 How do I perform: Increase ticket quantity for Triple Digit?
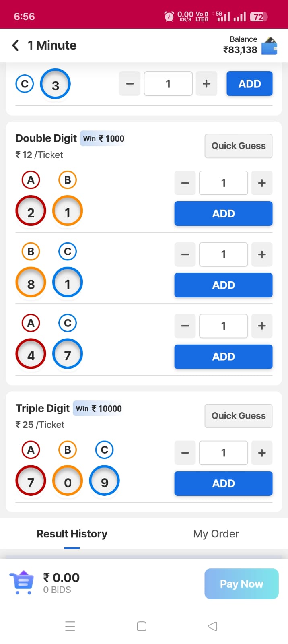262,453
